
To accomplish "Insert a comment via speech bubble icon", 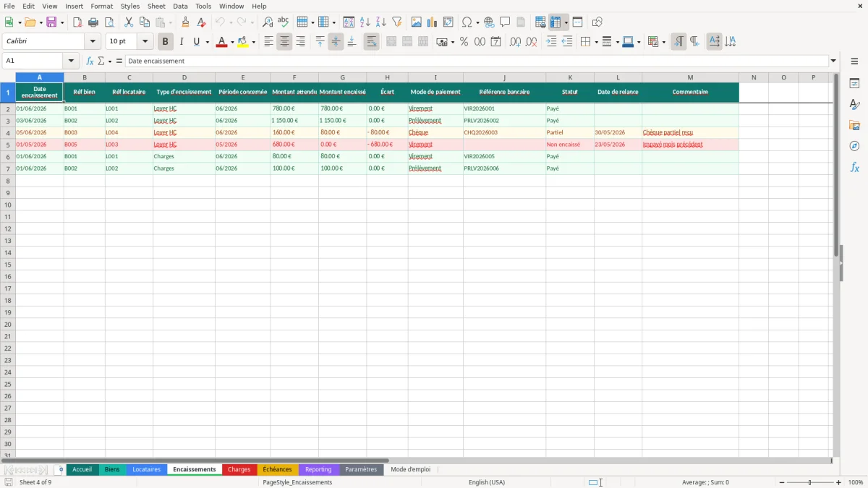I will pyautogui.click(x=505, y=22).
